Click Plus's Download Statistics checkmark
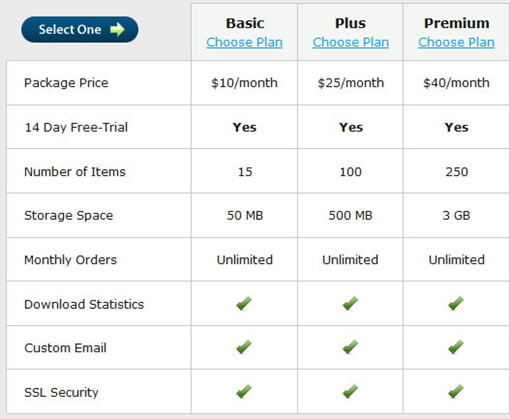Screen dimensions: 510x419 pyautogui.click(x=350, y=303)
